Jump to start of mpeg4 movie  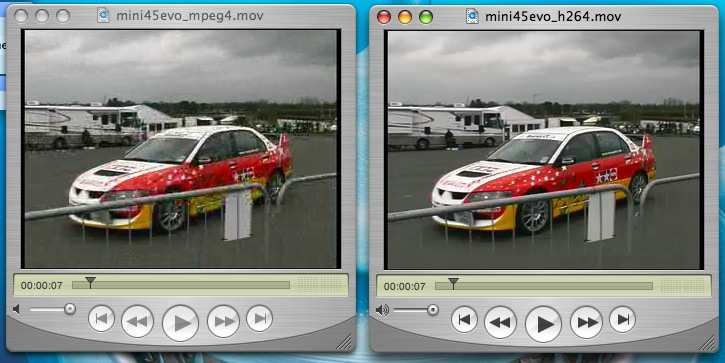click(x=101, y=319)
